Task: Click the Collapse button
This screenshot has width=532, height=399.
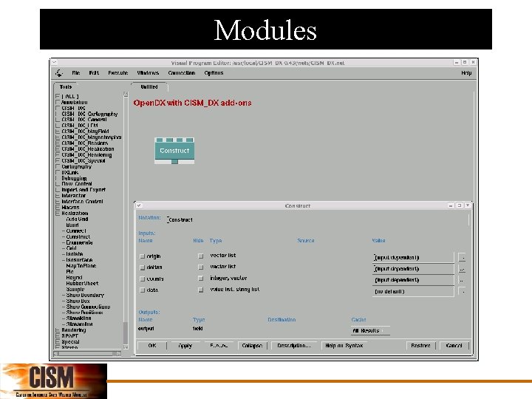Action: (252, 345)
